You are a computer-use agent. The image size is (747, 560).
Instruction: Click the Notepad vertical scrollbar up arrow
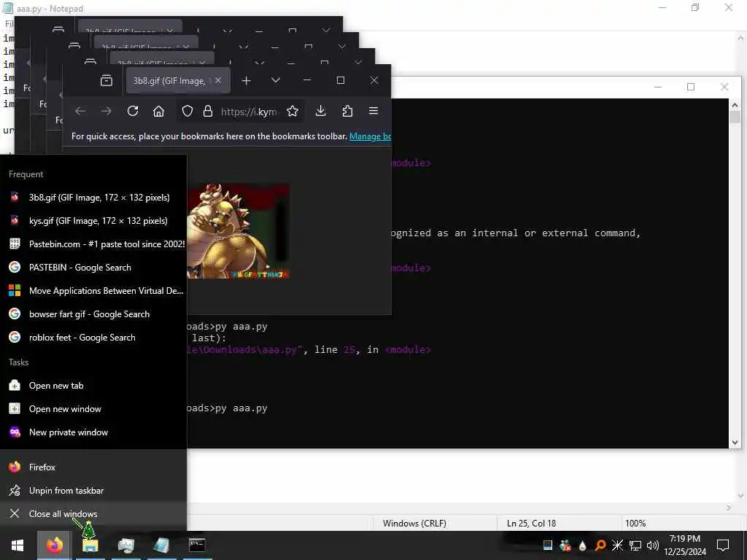[741, 38]
